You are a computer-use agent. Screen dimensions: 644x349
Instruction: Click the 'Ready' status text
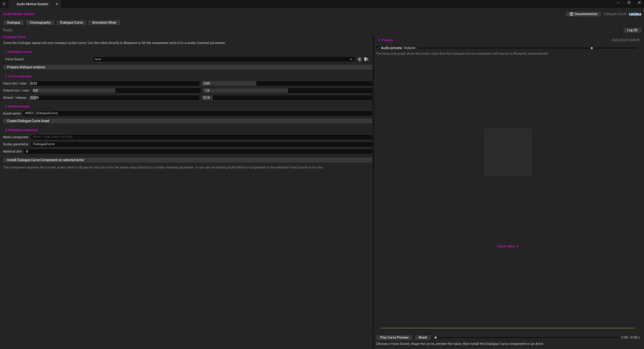coord(8,30)
